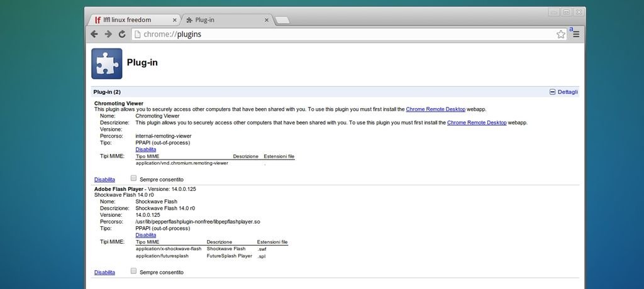Enable Sempre consentito for Chromoting Viewer
644x289 pixels.
134,178
